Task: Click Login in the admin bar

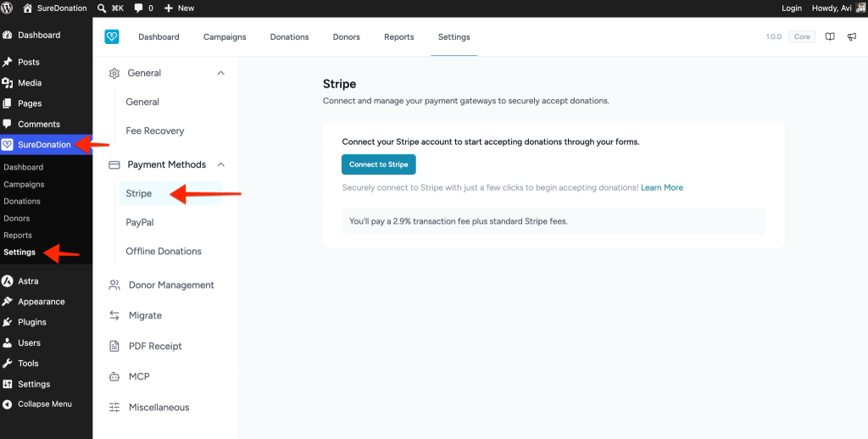Action: [792, 8]
